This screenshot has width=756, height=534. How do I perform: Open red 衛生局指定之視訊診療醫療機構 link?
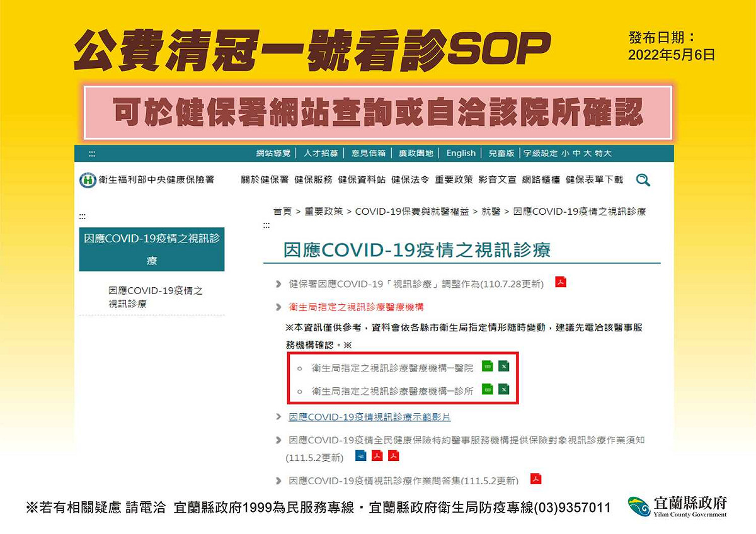tap(356, 307)
